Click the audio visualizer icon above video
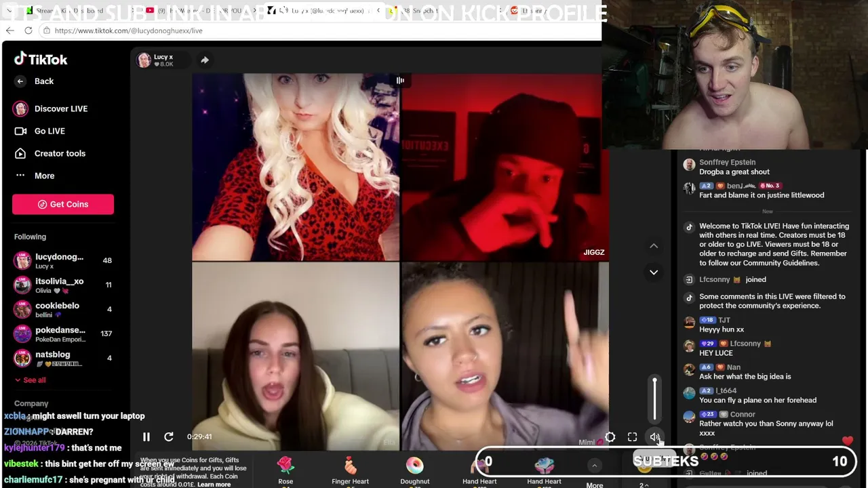 coord(400,81)
